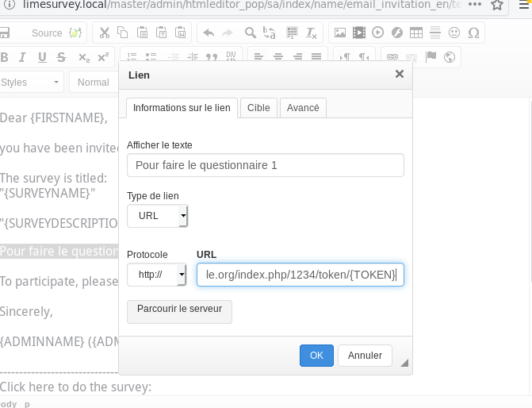
Task: Click the Cut scissors icon in toolbar
Action: [x=103, y=33]
